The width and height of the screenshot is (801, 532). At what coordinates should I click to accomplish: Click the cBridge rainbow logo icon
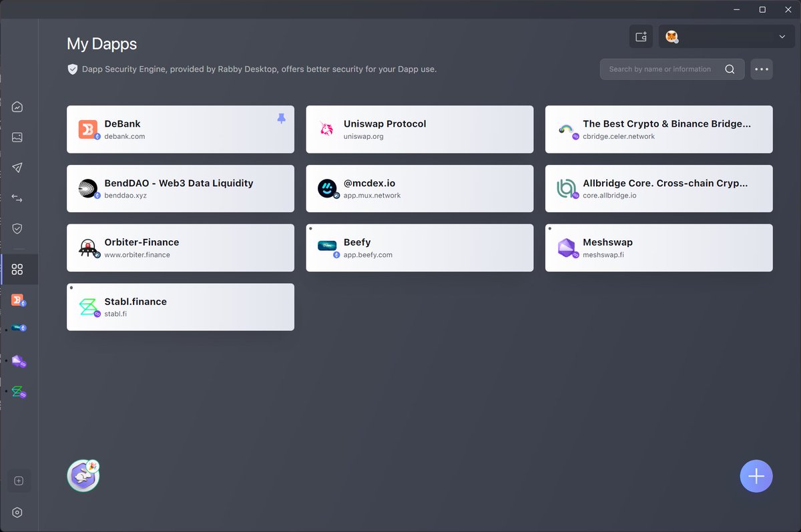point(567,129)
